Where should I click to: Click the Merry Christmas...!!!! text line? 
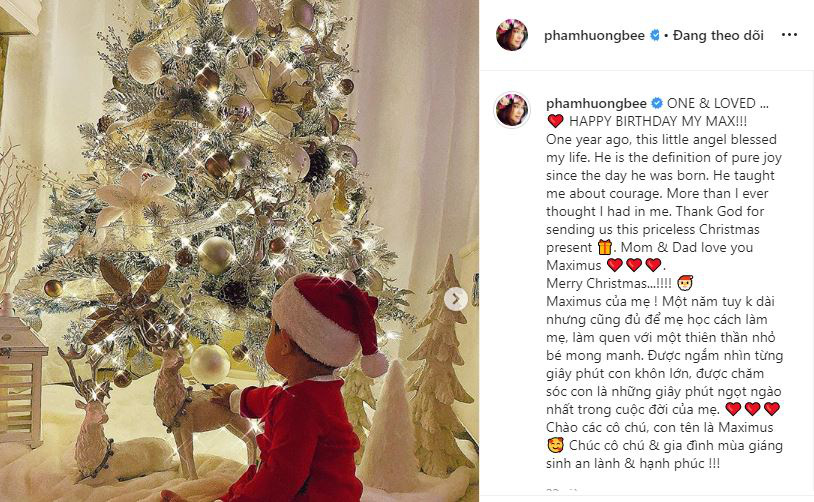point(609,283)
